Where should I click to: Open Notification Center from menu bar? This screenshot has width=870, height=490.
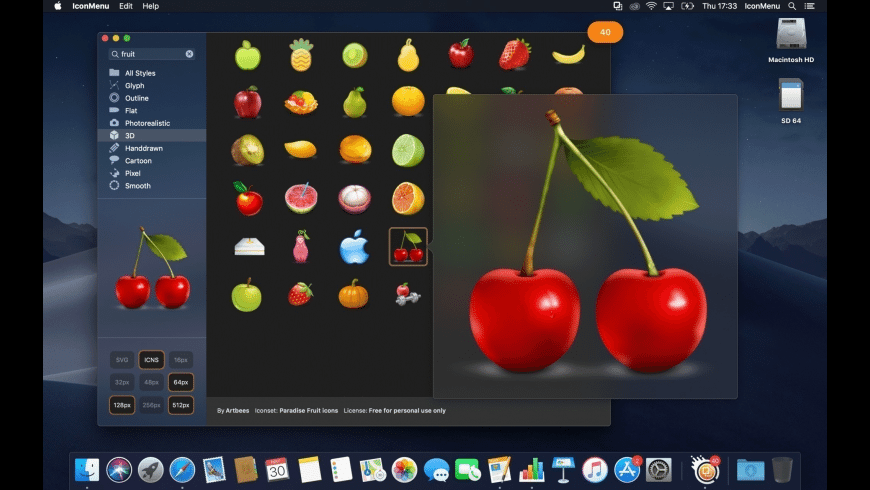[810, 6]
